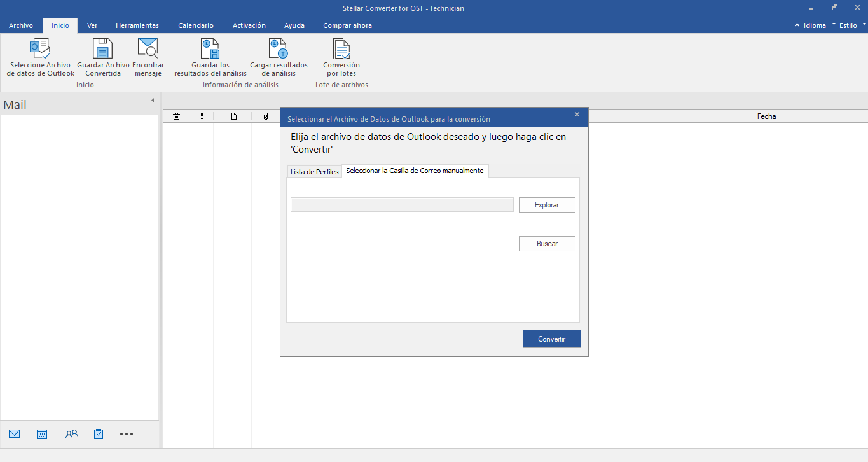This screenshot has height=462, width=868.
Task: Open the Comprar ahora tab
Action: tap(347, 25)
